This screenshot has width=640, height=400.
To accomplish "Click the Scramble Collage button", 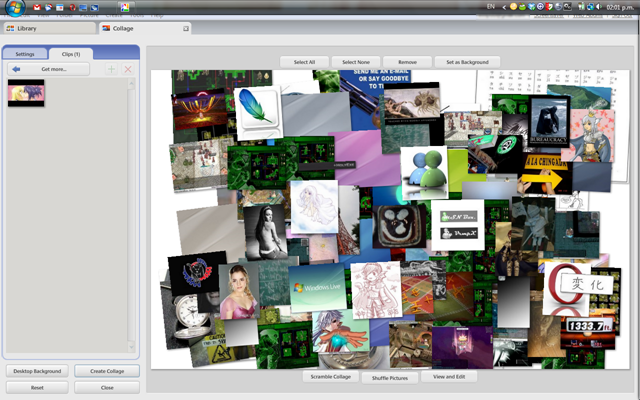I will click(x=331, y=376).
